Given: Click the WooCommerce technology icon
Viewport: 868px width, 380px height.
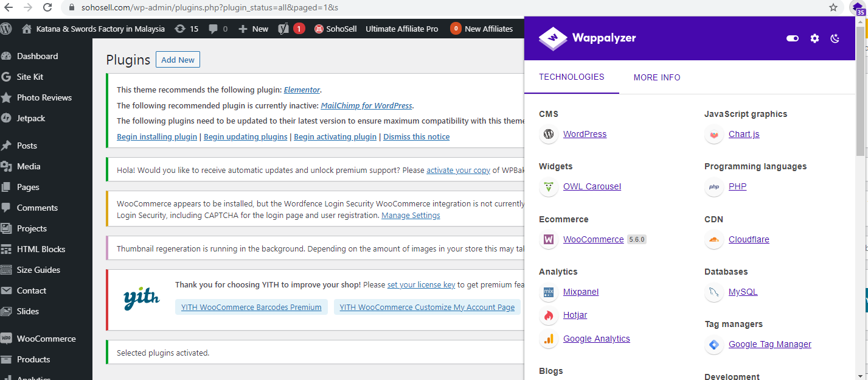Looking at the screenshot, I should coord(549,239).
